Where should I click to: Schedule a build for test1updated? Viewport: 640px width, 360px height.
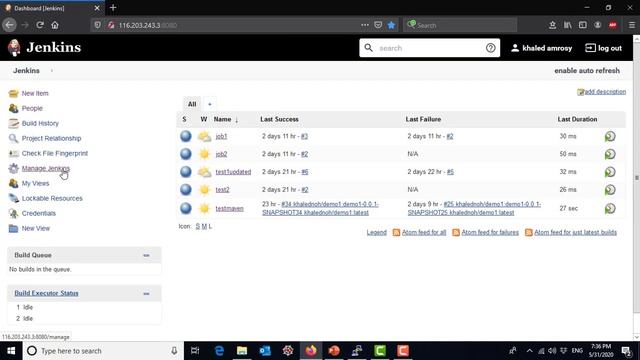pyautogui.click(x=610, y=172)
